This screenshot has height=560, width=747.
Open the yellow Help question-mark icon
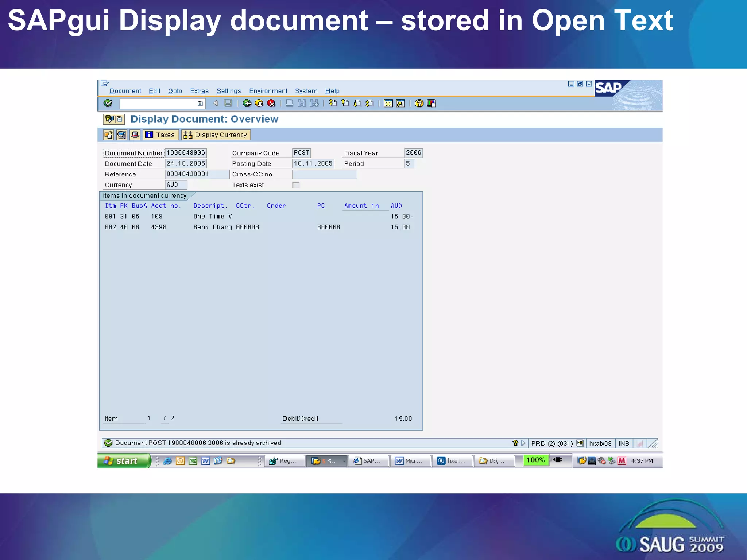pos(419,104)
